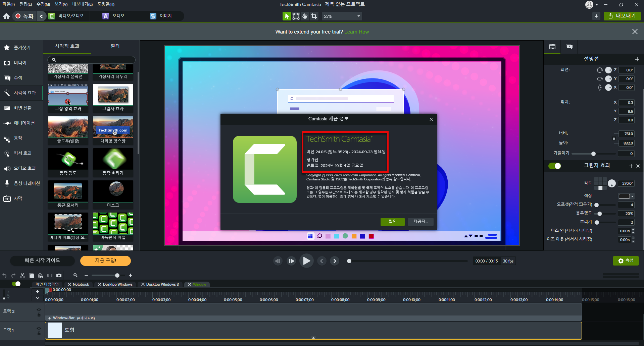Open the Voice Narration (음성 나레이션) panel
Viewport: 644px width, 346px height.
tap(21, 183)
